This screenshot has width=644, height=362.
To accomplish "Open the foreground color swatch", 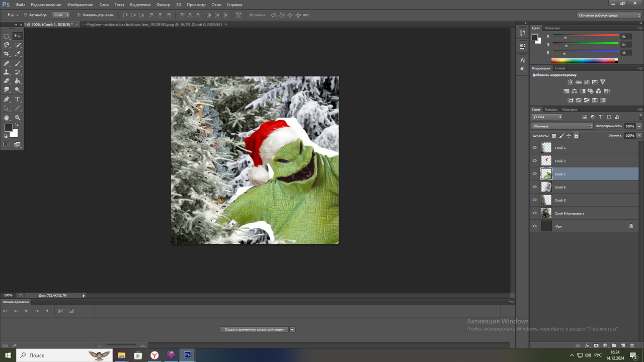I will point(9,128).
